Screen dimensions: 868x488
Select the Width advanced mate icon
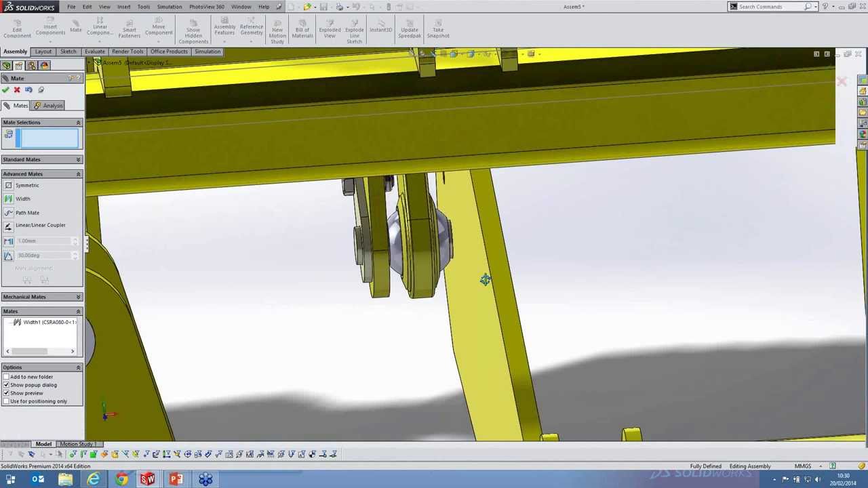click(x=8, y=199)
